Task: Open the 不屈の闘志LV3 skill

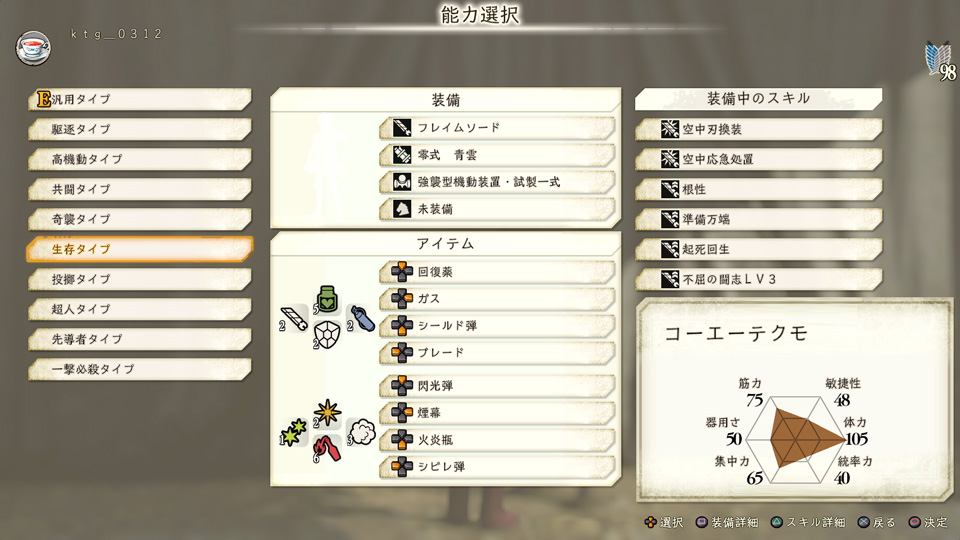Action: (x=759, y=279)
